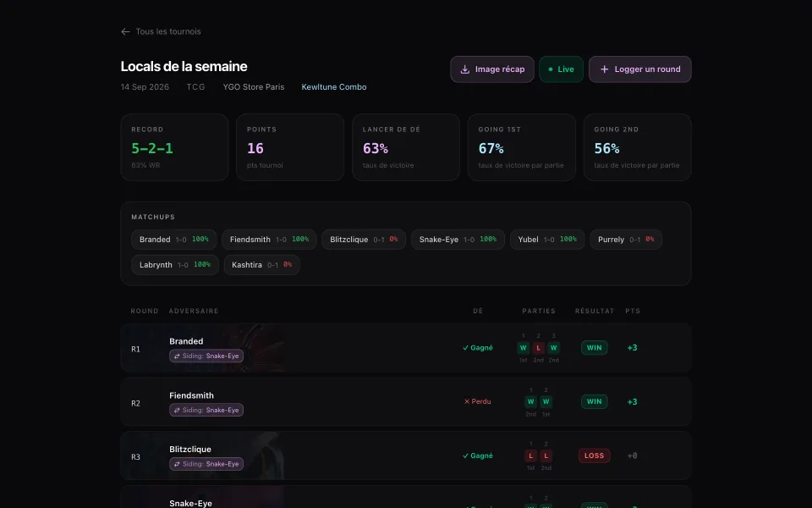Click the back arrow beside Tous les tournois

[x=125, y=31]
